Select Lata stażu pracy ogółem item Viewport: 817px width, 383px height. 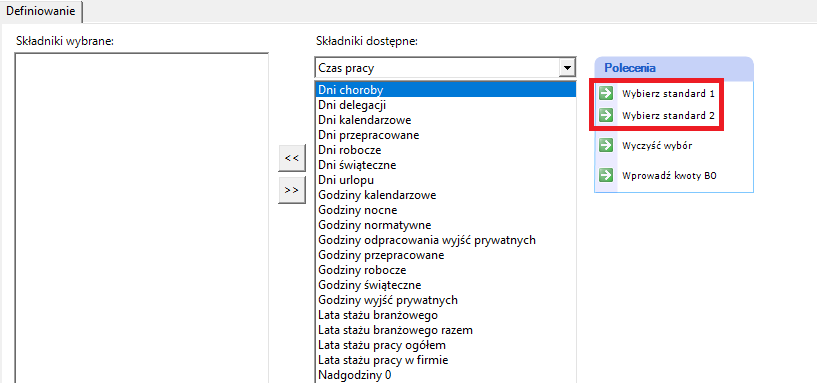coord(445,345)
